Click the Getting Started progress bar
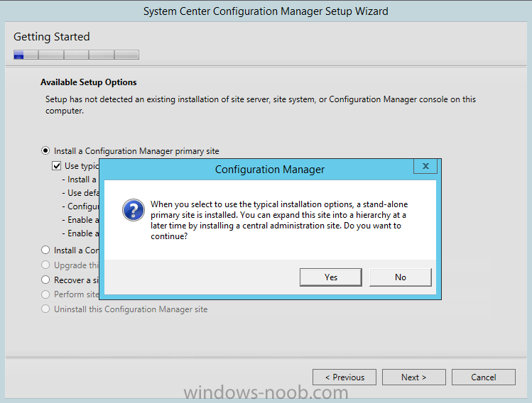Viewport: 532px width, 403px height. (x=76, y=55)
